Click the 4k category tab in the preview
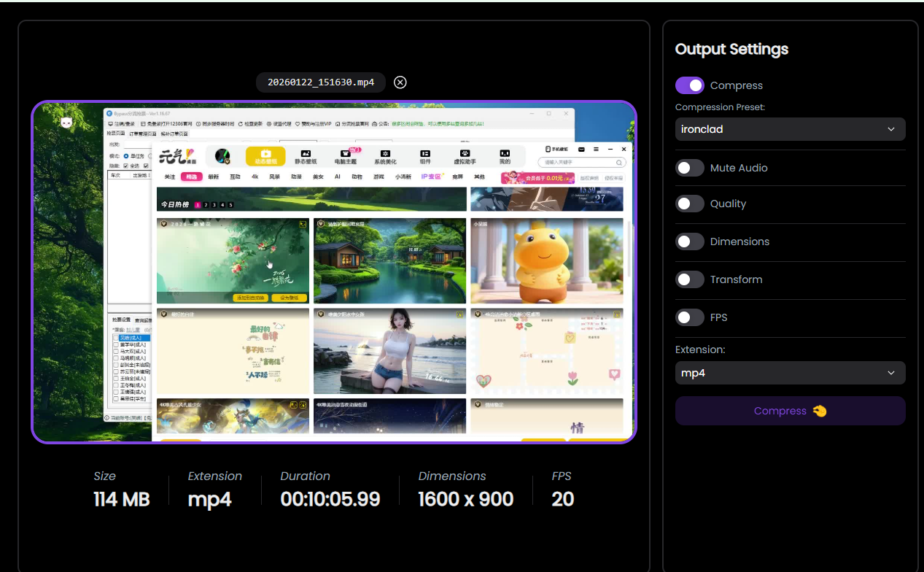This screenshot has width=924, height=572. (255, 177)
